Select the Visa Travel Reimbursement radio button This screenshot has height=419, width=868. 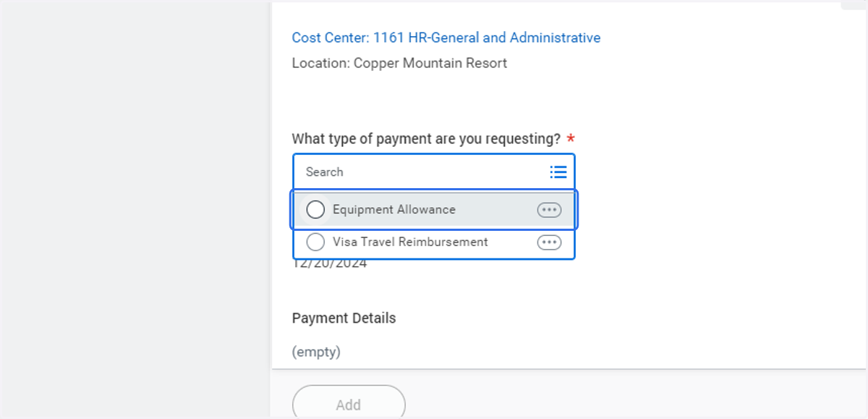pos(315,242)
